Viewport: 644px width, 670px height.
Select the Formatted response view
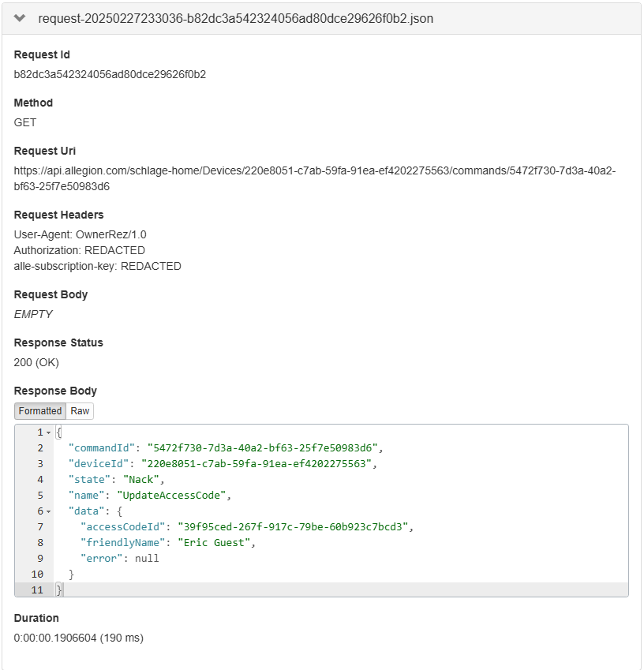pyautogui.click(x=40, y=411)
